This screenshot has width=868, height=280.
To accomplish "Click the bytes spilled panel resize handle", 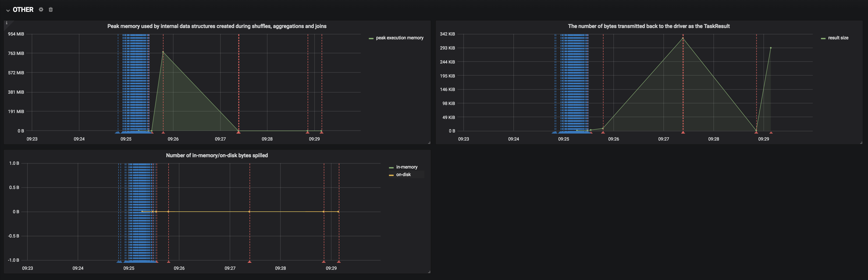I will pos(429,272).
